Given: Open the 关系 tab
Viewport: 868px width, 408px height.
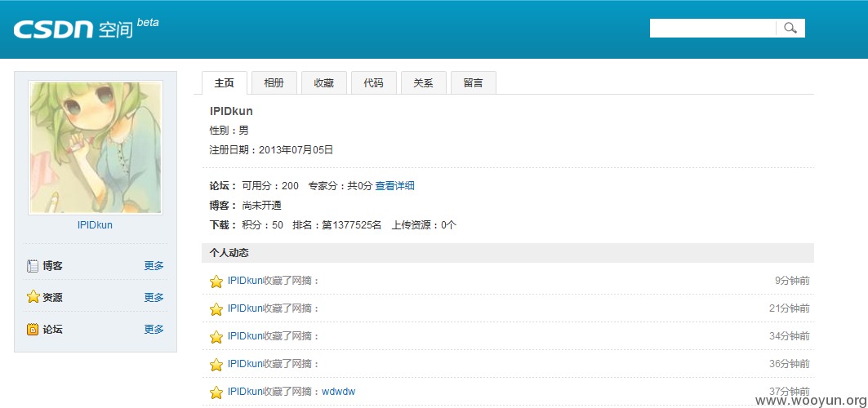Looking at the screenshot, I should tap(424, 83).
